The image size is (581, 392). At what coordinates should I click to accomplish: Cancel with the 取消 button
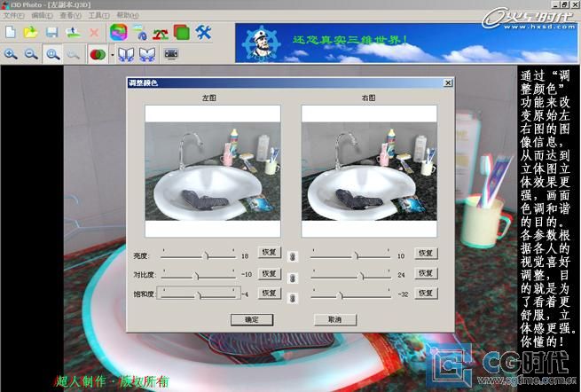point(335,320)
